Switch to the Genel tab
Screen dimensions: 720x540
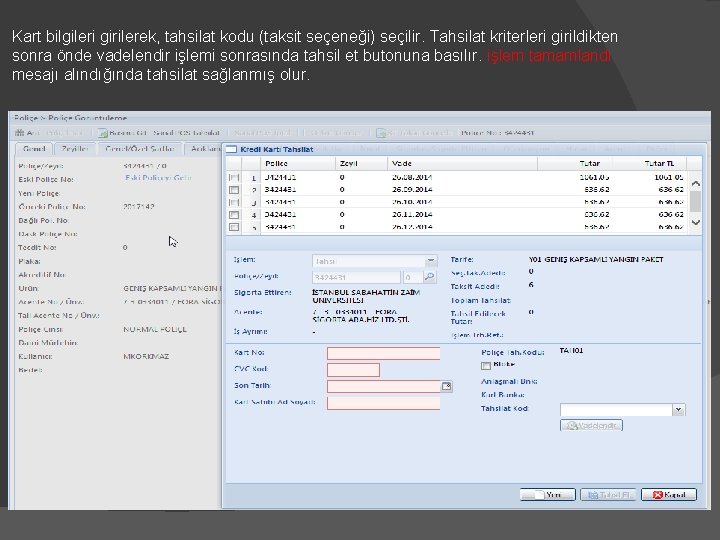pyautogui.click(x=34, y=148)
